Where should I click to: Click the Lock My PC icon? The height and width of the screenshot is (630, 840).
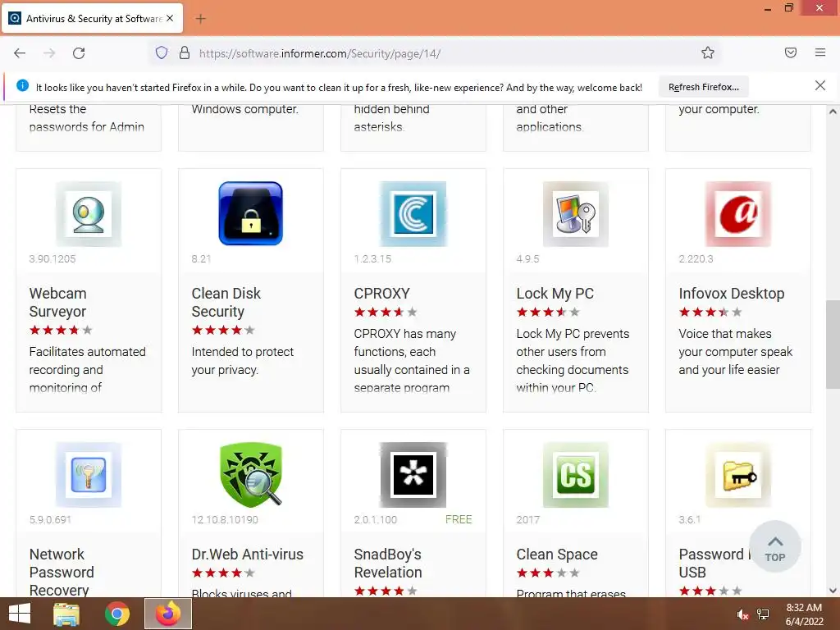tap(575, 214)
